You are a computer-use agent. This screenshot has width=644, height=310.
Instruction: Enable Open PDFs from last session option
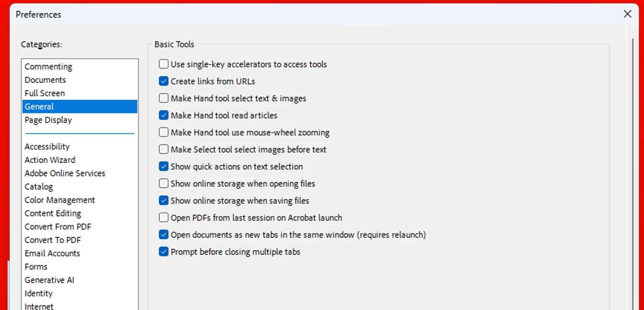point(164,218)
